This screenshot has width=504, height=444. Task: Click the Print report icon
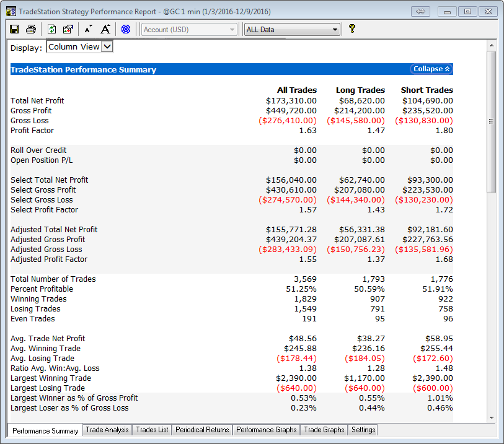tap(30, 29)
